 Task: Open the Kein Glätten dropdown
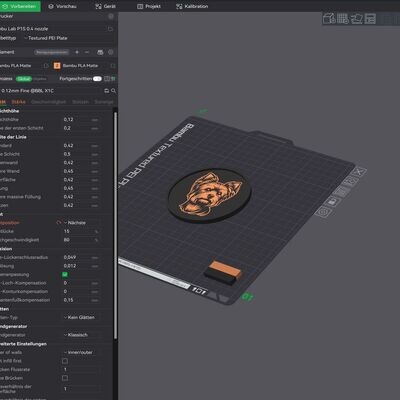coord(87,317)
